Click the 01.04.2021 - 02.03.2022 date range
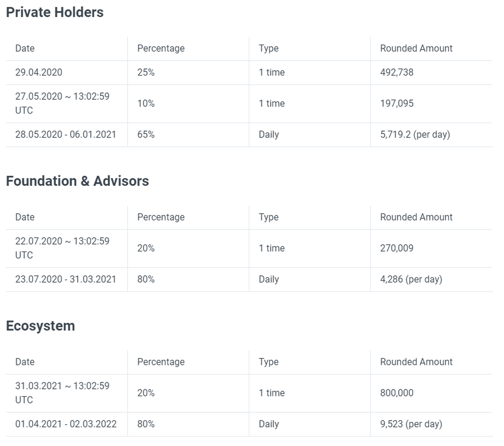Screen dimensions: 504x446 (x=66, y=424)
